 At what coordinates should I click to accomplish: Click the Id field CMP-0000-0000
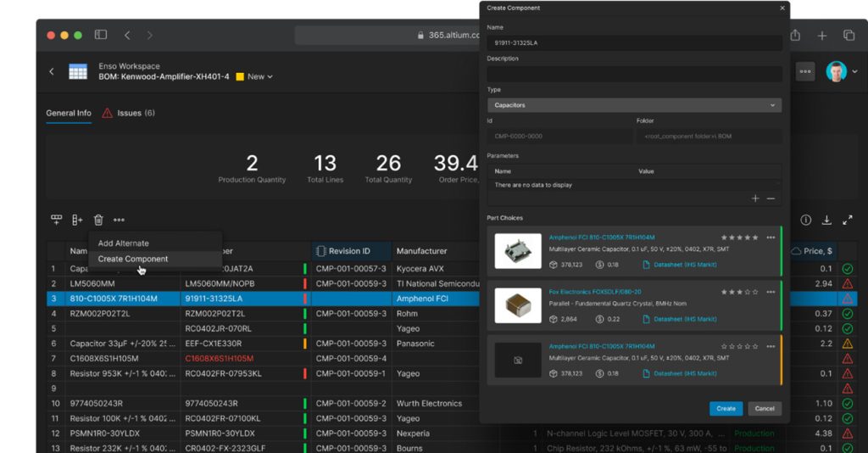[x=559, y=137]
